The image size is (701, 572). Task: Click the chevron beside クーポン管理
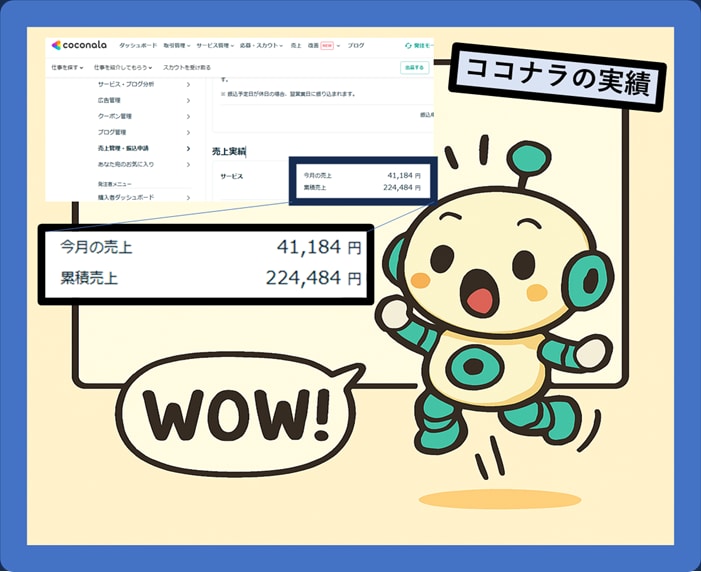tap(189, 116)
